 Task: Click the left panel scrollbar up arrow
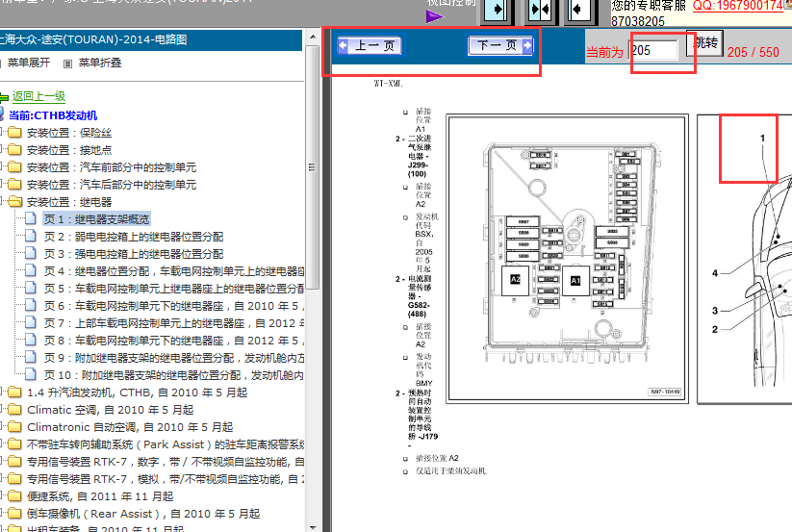point(313,37)
